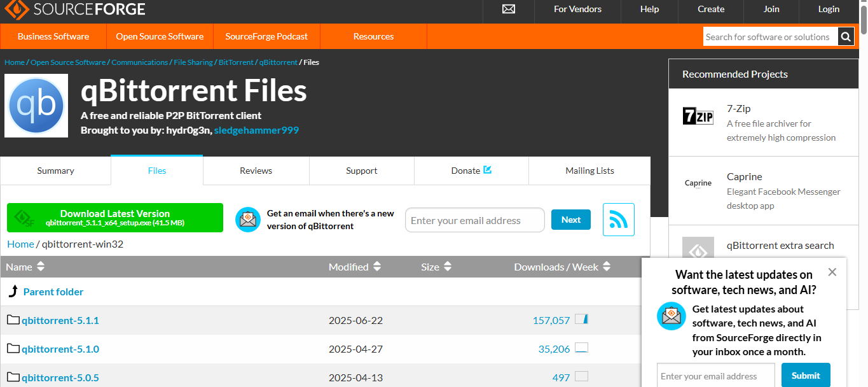Click the File Sharing breadcrumb link
868x387 pixels.
pos(193,62)
